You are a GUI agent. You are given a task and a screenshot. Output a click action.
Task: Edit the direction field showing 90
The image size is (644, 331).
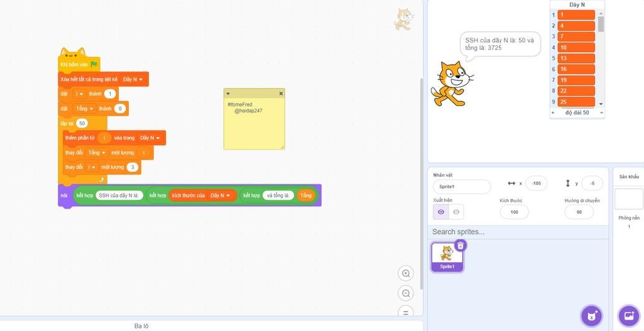click(579, 212)
